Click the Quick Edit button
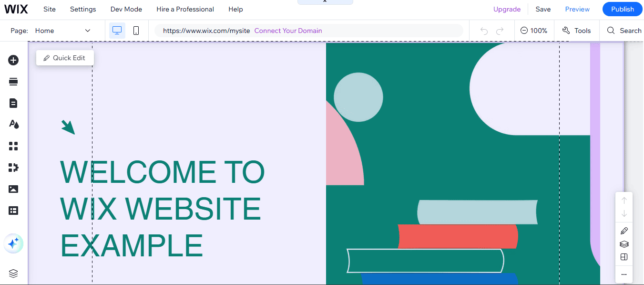644x285 pixels. [65, 58]
